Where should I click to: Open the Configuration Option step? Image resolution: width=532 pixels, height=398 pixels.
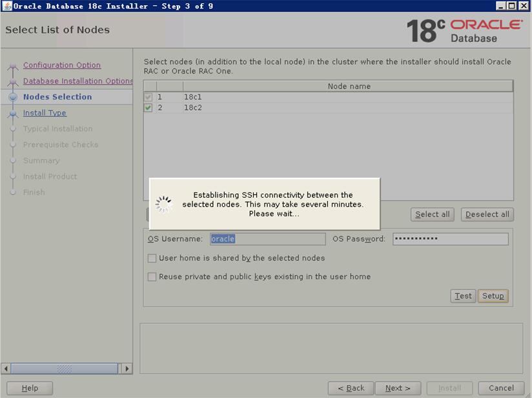62,65
